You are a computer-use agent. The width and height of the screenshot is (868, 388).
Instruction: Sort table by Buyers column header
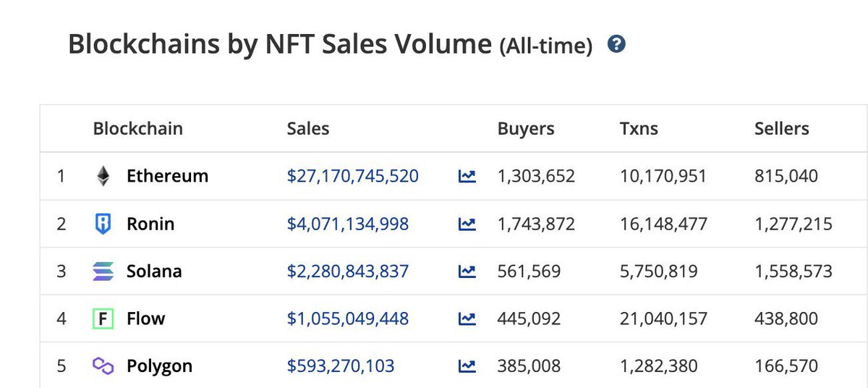pos(526,129)
